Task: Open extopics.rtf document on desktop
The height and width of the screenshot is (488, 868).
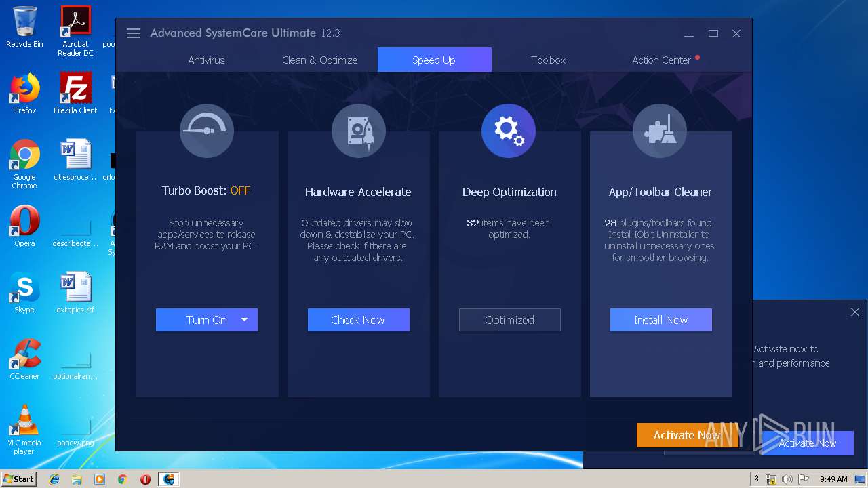Action: point(75,293)
